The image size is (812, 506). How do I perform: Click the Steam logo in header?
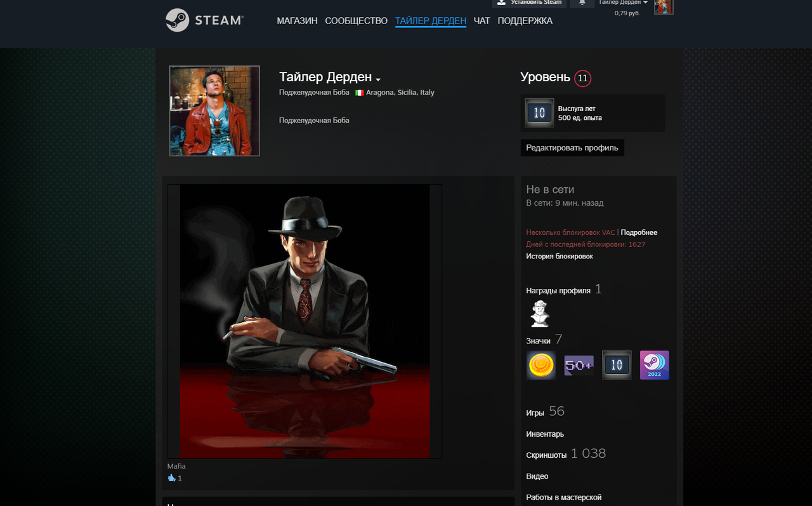tap(204, 20)
